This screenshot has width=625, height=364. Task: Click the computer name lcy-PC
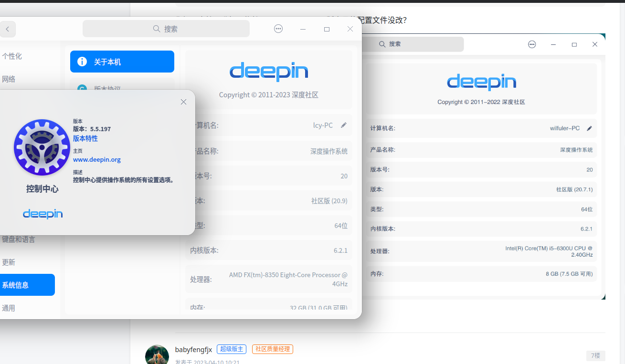coord(323,125)
